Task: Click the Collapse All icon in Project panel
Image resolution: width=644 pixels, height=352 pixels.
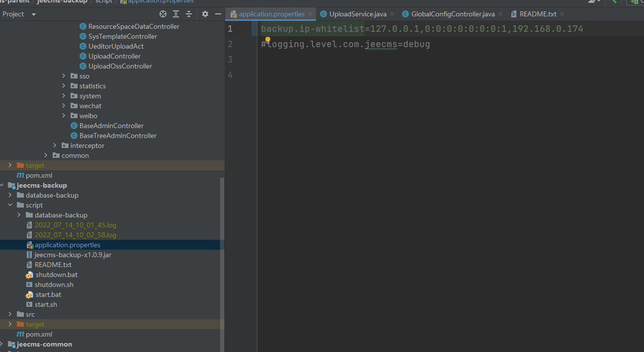Action: (x=189, y=14)
